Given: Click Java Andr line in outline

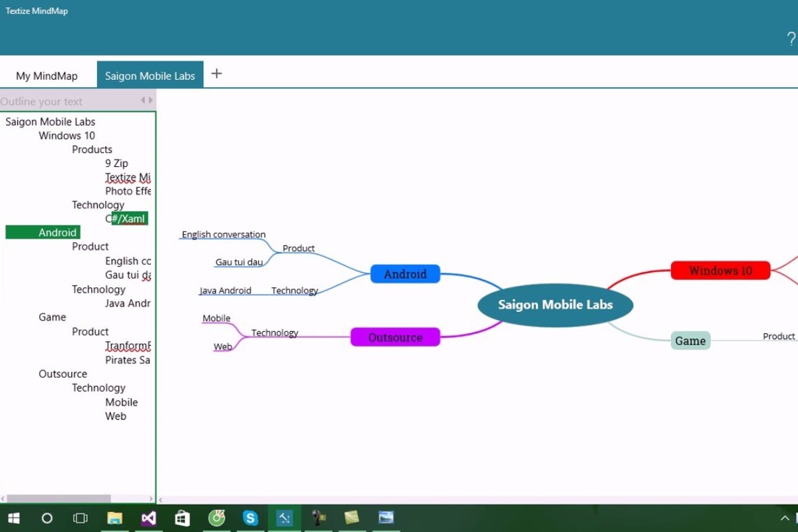Looking at the screenshot, I should coord(128,304).
